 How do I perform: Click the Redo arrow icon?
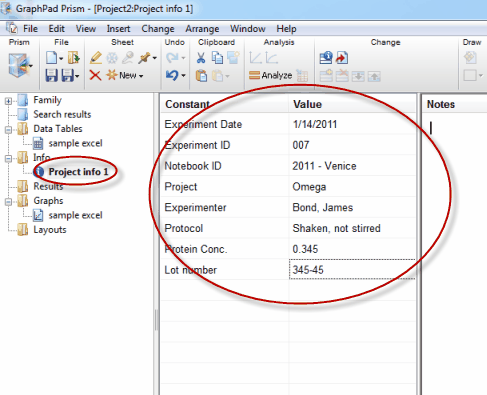click(x=172, y=58)
